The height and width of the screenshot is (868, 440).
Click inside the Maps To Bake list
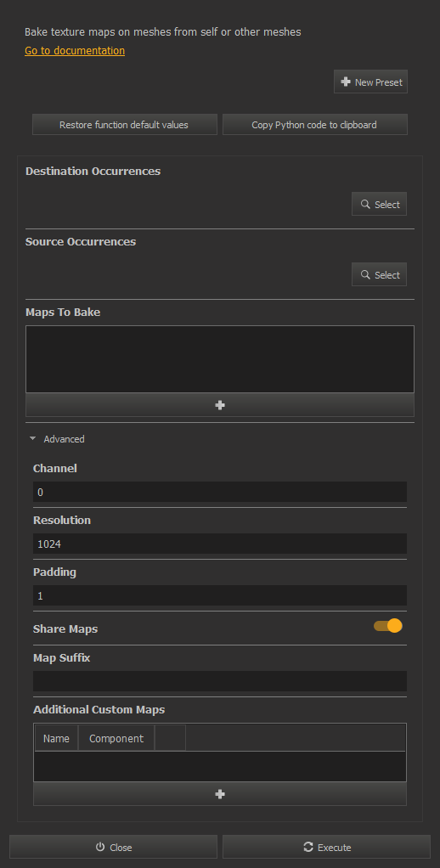coord(220,359)
